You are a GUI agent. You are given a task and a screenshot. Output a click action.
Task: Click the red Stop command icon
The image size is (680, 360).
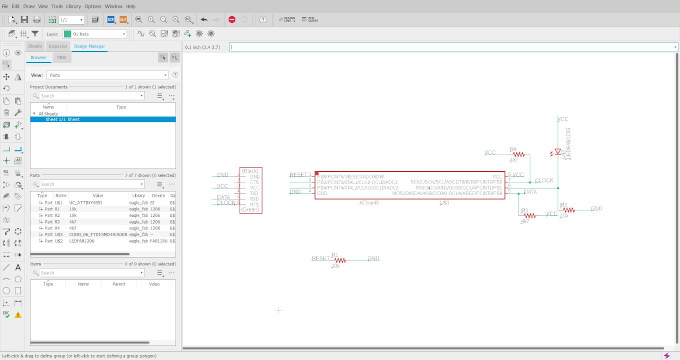coord(232,20)
